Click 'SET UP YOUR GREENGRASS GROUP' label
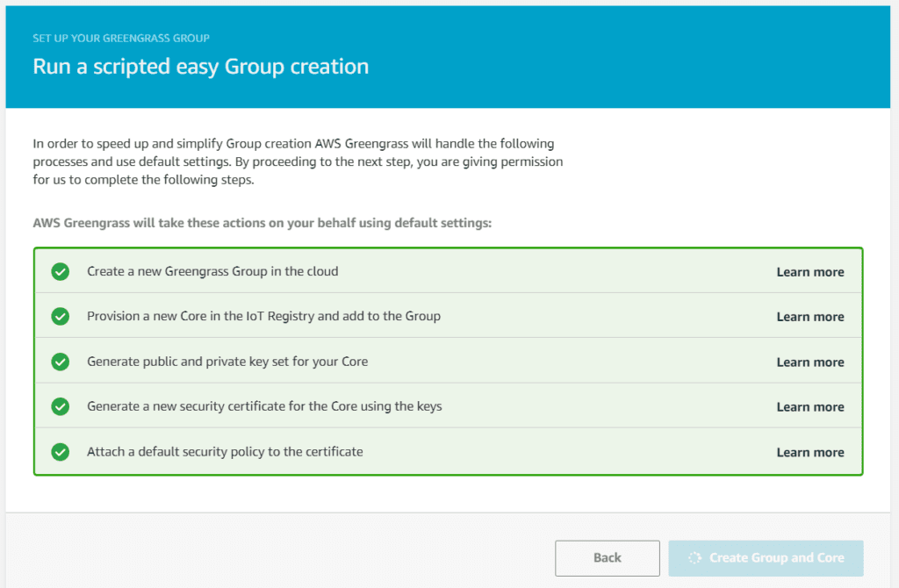Screen dimensions: 899x588 121,39
